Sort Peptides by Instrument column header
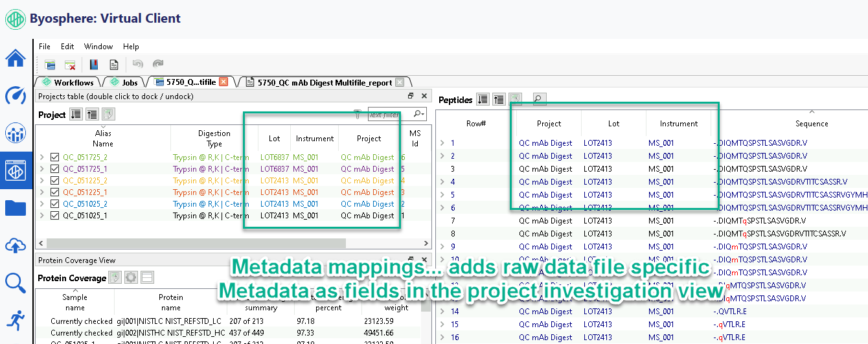Screen dimensions: 868x344 coord(678,124)
